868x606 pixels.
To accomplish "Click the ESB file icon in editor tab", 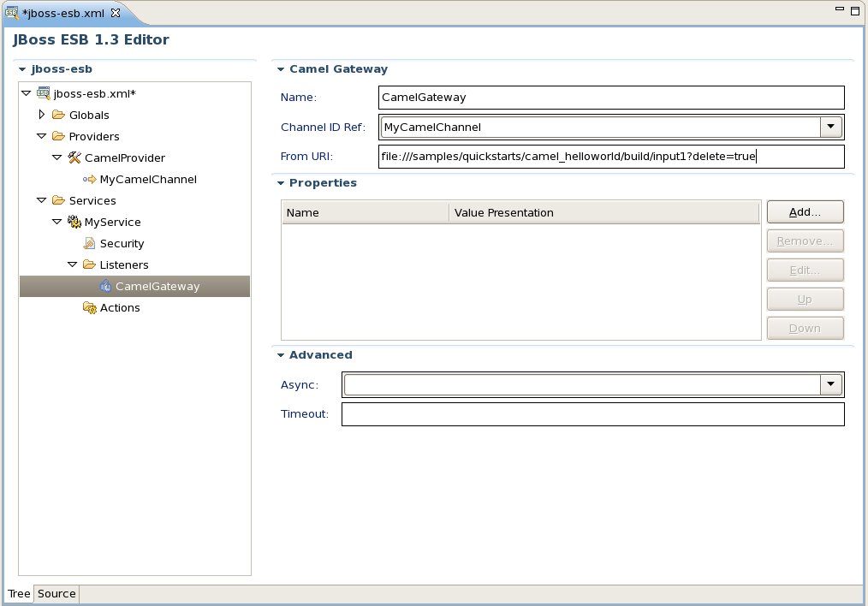I will [11, 12].
